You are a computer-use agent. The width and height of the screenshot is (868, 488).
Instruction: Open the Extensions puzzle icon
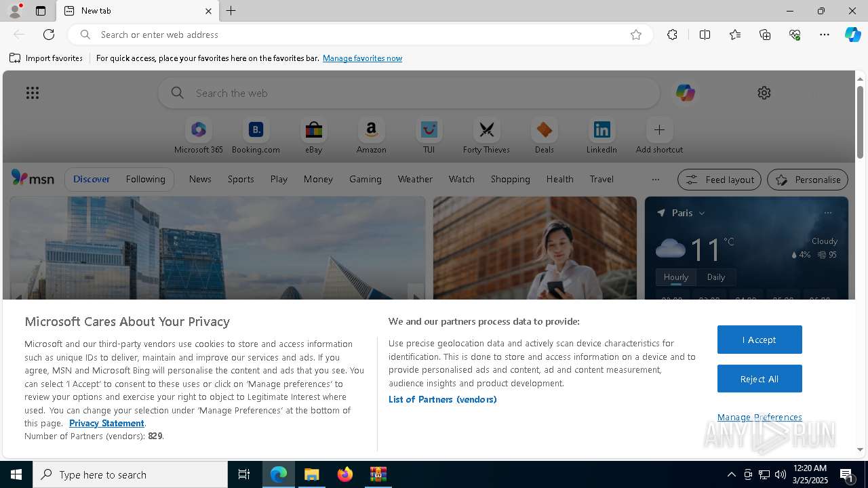click(672, 35)
